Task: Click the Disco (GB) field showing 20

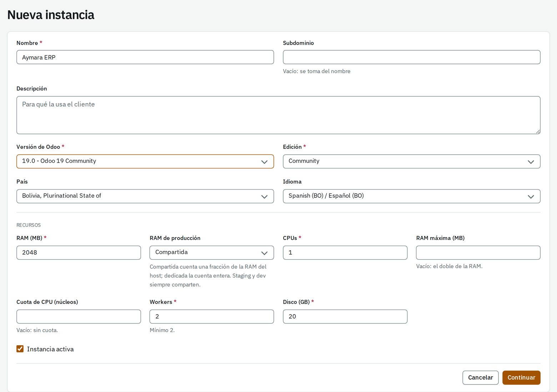Action: click(x=345, y=316)
